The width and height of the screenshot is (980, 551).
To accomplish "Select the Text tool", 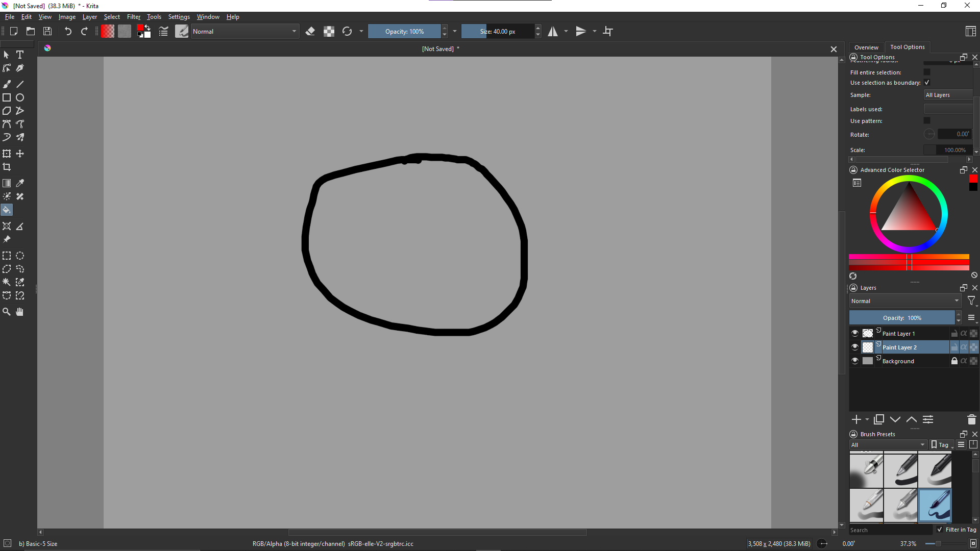I will 20,55.
